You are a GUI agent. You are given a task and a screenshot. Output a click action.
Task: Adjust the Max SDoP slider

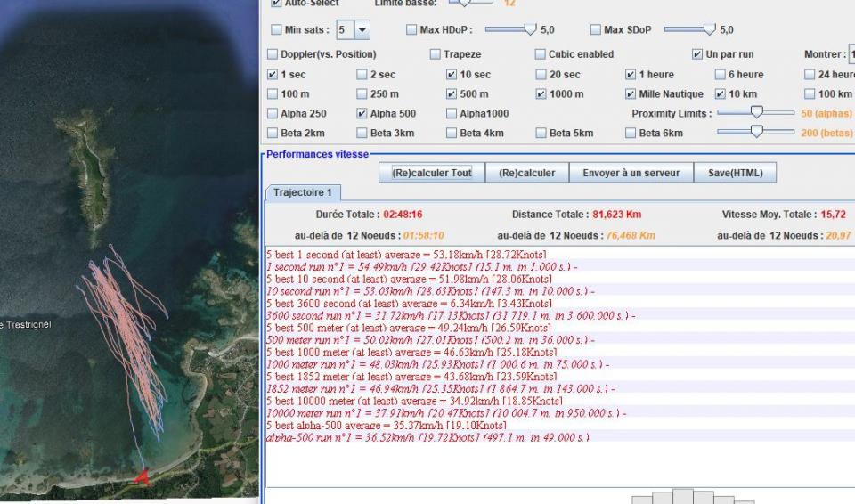point(689,28)
